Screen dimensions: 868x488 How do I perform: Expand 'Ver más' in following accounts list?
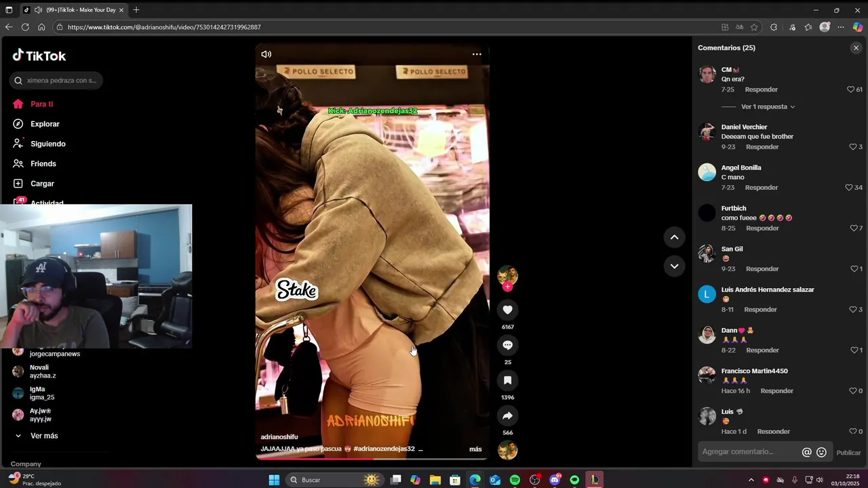click(44, 436)
